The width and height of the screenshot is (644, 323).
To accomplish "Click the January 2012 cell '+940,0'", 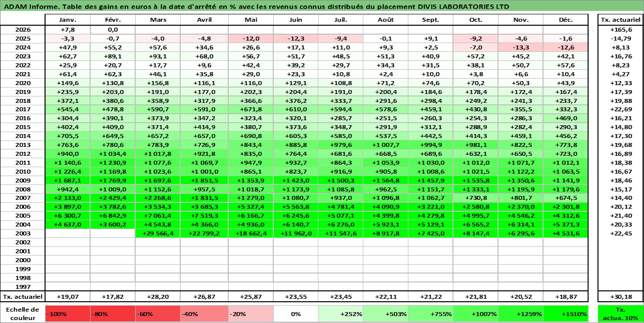I will point(67,154).
